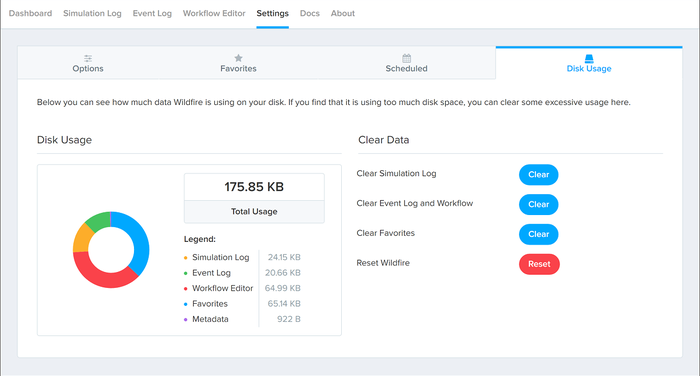Image resolution: width=700 pixels, height=376 pixels.
Task: Click the Disk Usage drive icon
Action: pos(589,58)
